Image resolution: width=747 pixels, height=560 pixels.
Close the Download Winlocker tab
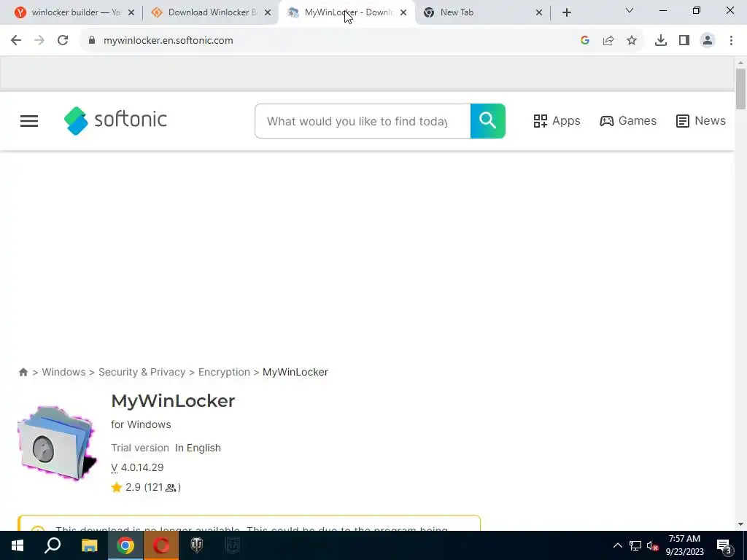(x=268, y=12)
